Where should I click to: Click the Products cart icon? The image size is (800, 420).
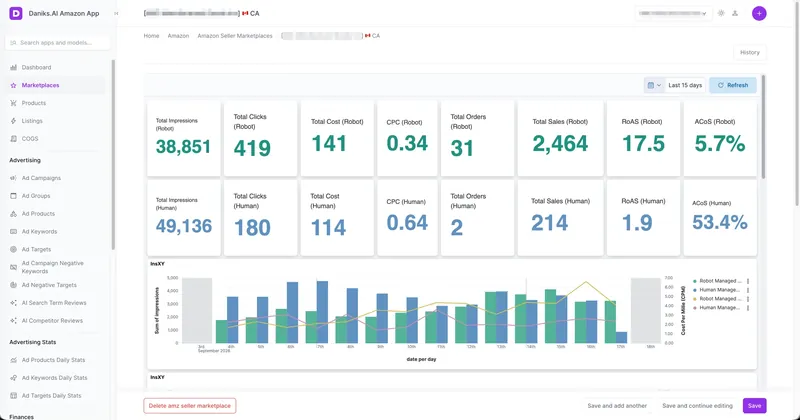pos(13,103)
